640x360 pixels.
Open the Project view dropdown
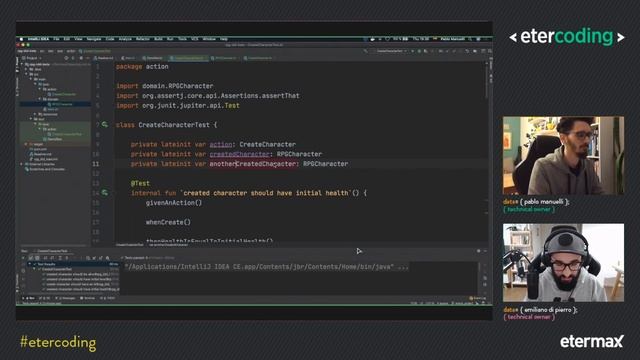(x=31, y=58)
